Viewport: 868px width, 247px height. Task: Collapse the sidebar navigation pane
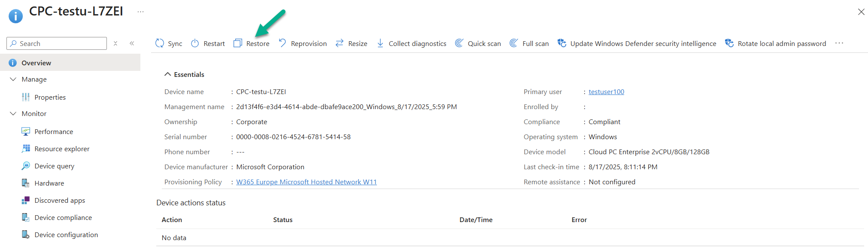coord(132,43)
